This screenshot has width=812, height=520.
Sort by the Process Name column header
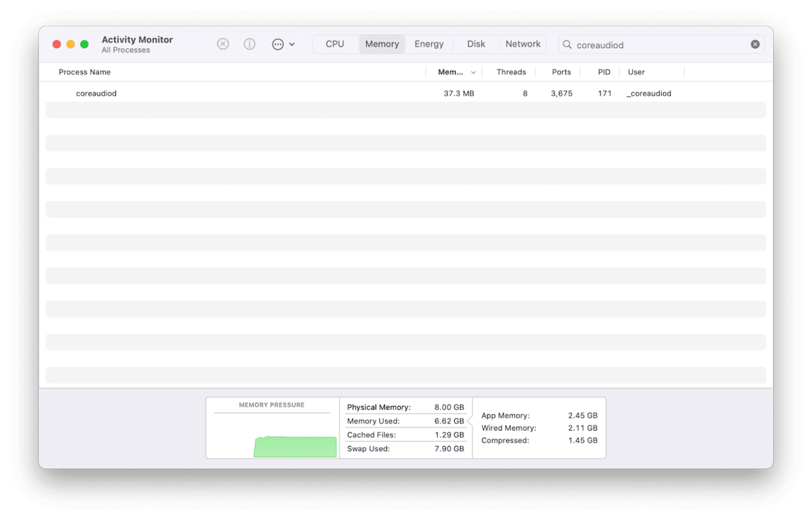coord(85,72)
